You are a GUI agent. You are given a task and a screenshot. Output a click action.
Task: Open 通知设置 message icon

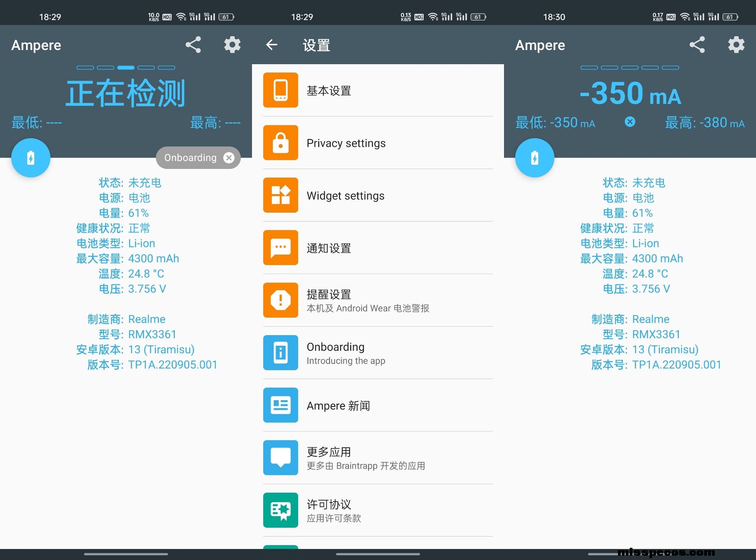281,248
